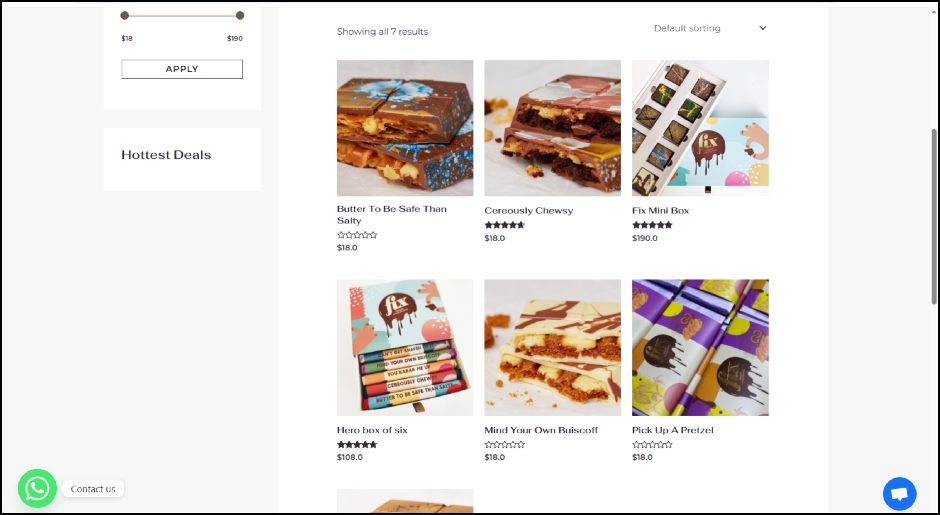The height and width of the screenshot is (515, 940).
Task: Click the Contact us label
Action: 93,489
